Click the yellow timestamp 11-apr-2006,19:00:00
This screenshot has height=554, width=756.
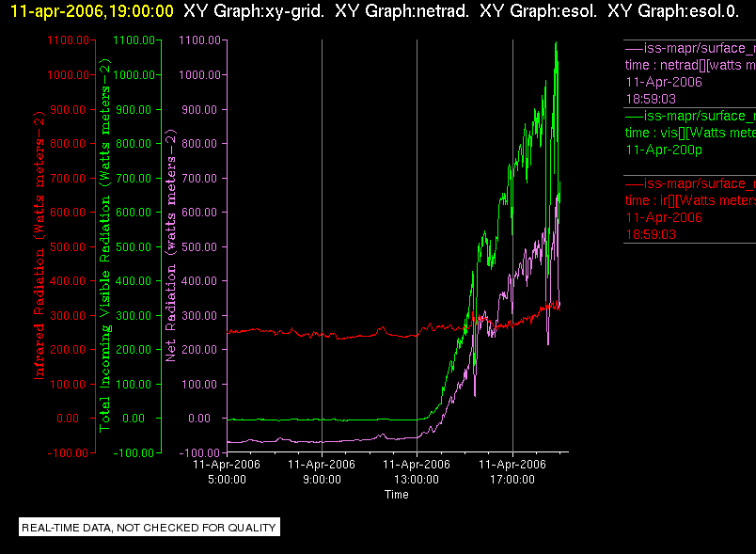coord(91,11)
